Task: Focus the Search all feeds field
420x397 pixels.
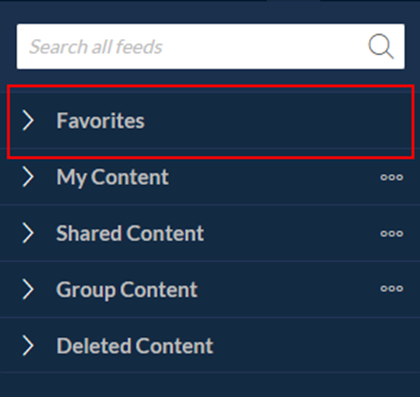Action: pyautogui.click(x=211, y=46)
